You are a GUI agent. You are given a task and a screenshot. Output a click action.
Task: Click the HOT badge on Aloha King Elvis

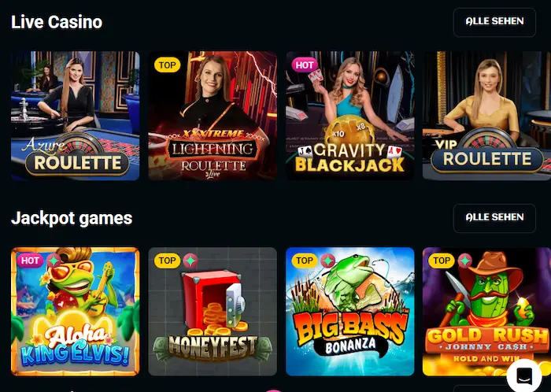click(30, 261)
